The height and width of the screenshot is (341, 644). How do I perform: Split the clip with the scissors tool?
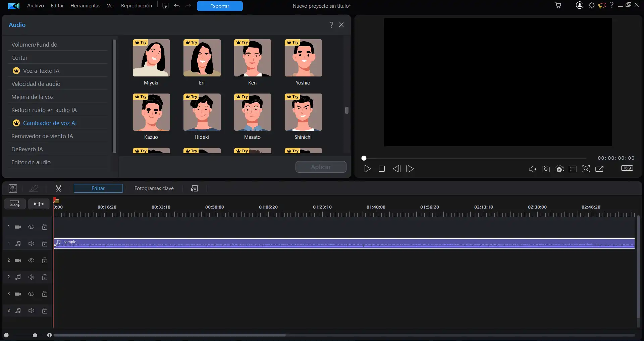click(x=58, y=188)
